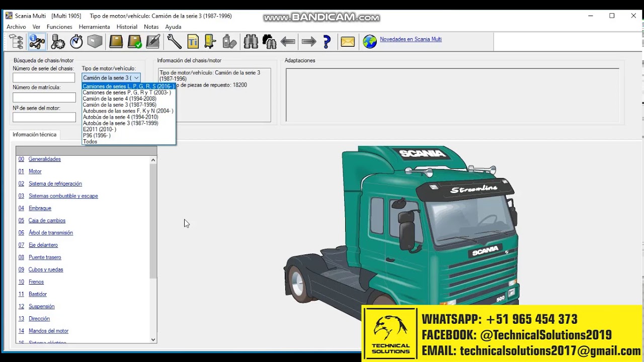Open the Eje delantero link
Screen dimensions: 644x362
click(43, 245)
